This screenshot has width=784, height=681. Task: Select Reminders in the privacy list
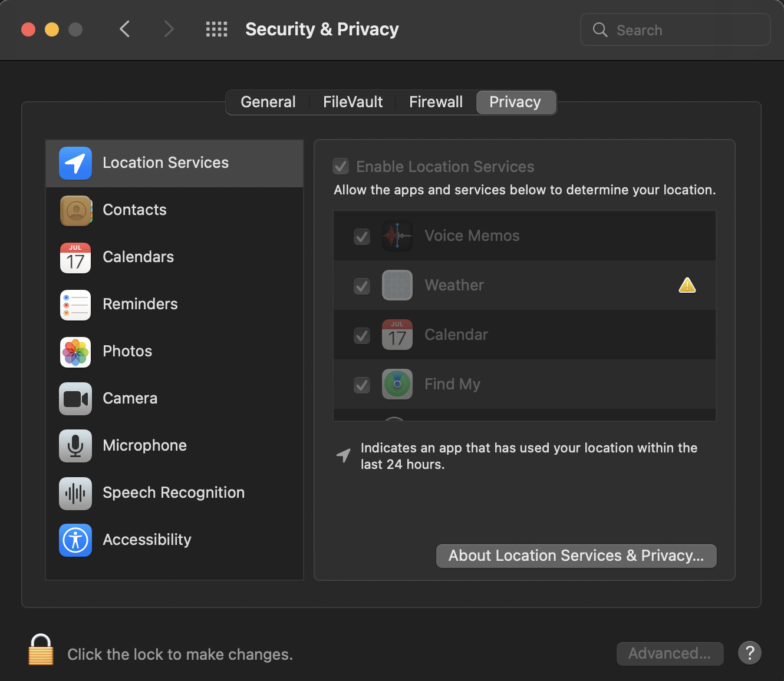point(174,305)
